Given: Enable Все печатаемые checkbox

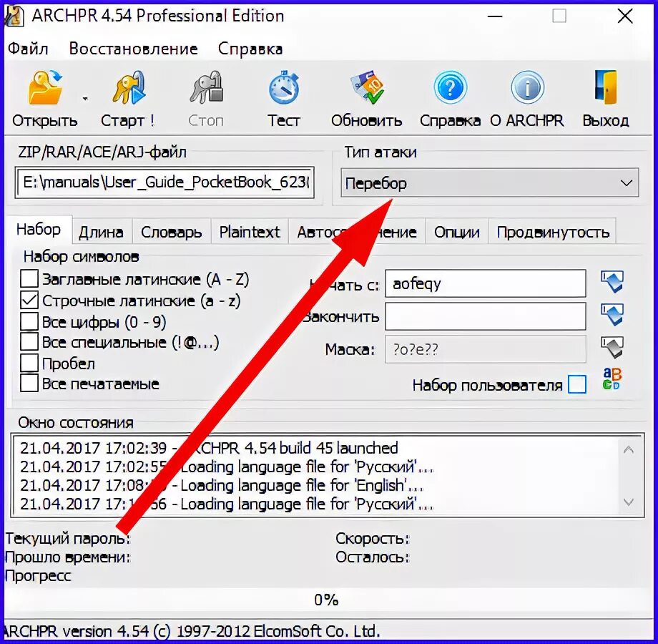Looking at the screenshot, I should click(x=29, y=383).
